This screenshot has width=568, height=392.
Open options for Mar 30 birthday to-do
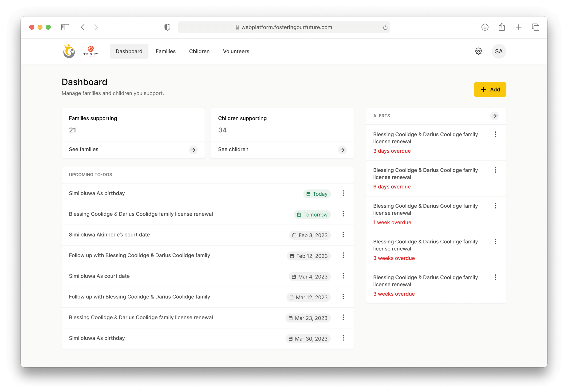343,338
